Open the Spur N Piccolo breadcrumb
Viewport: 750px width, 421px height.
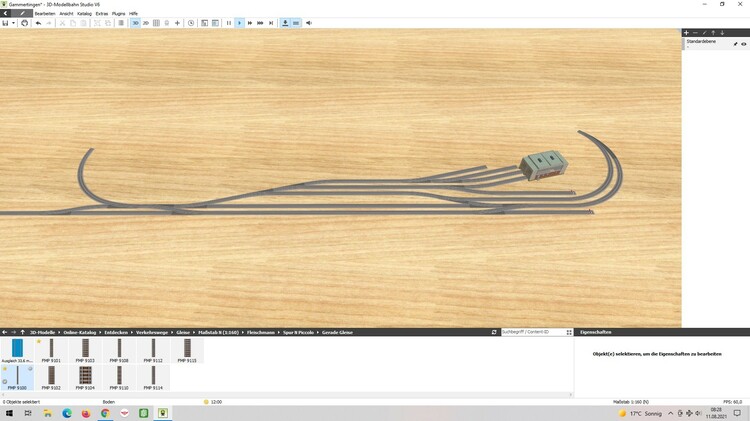(x=298, y=332)
